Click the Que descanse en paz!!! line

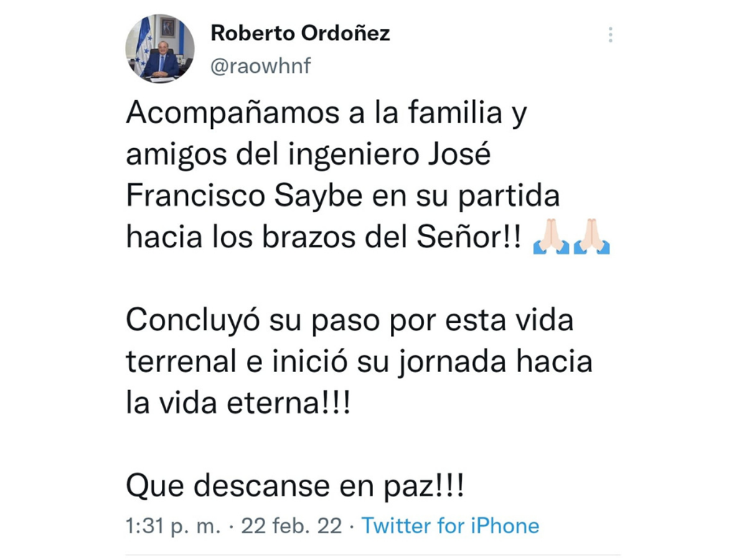pos(294,485)
